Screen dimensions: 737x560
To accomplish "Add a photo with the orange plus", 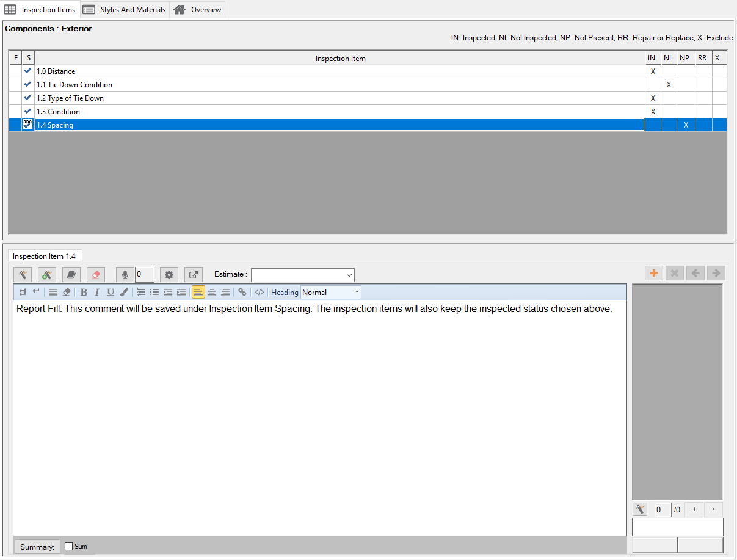I will [x=654, y=273].
